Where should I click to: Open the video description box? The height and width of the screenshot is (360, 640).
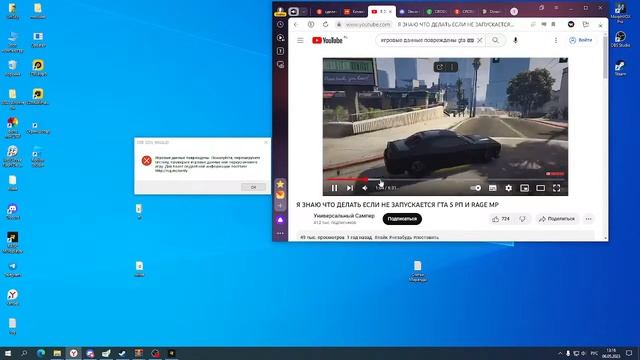click(445, 237)
